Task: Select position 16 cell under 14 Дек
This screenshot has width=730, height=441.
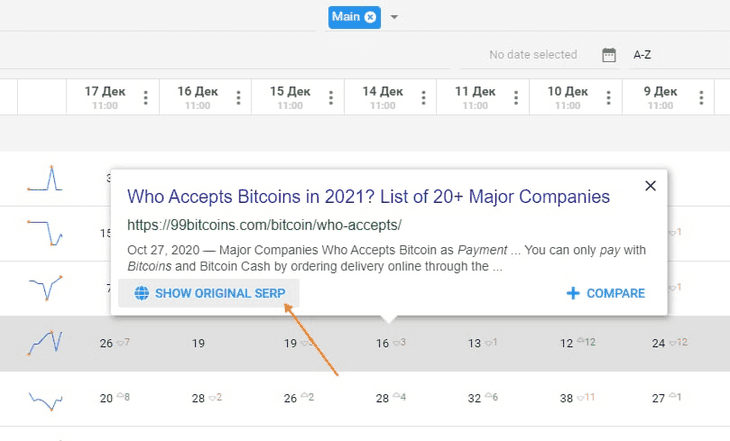Action: pyautogui.click(x=382, y=343)
